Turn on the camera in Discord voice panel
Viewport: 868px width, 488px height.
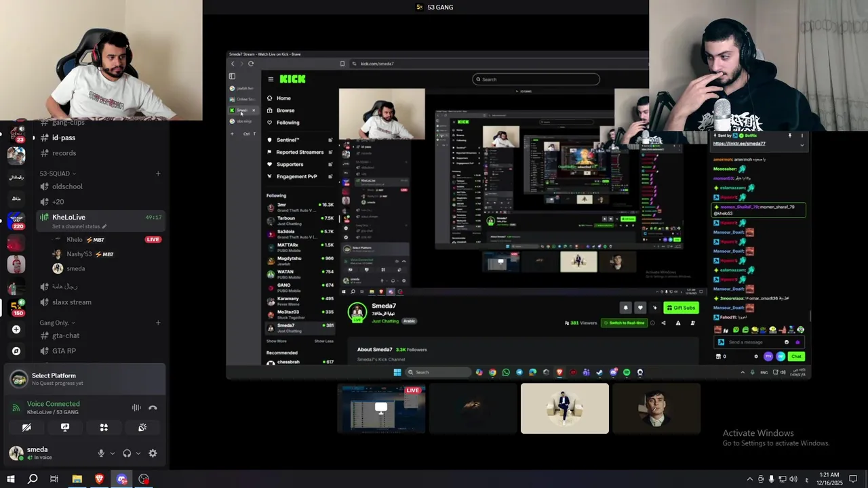(x=26, y=428)
